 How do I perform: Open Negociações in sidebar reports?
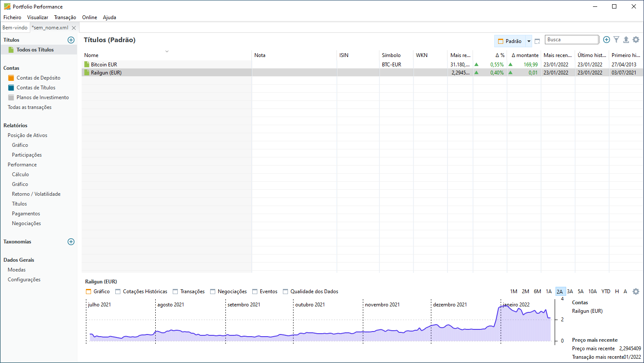(x=26, y=223)
